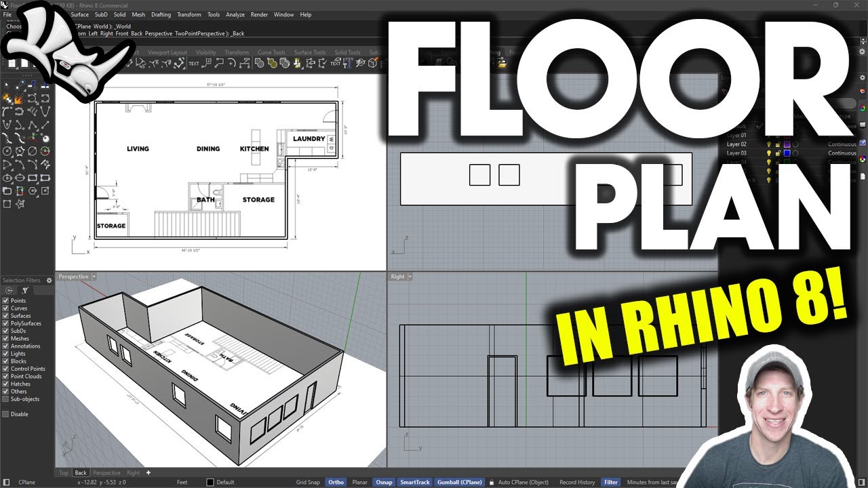
Task: Toggle the Hatches filter checkbox
Action: coord(5,384)
